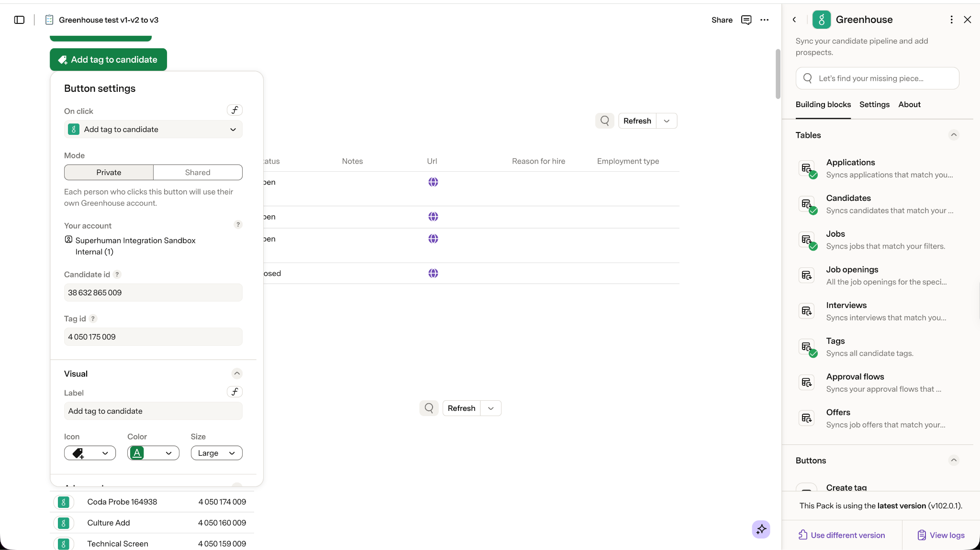The height and width of the screenshot is (550, 980).
Task: Click the Tags table icon
Action: 807,347
